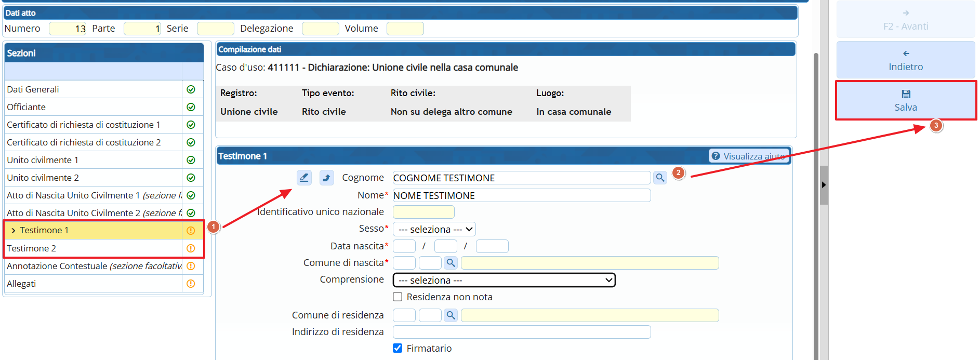Open the Sesso dropdown

point(434,229)
